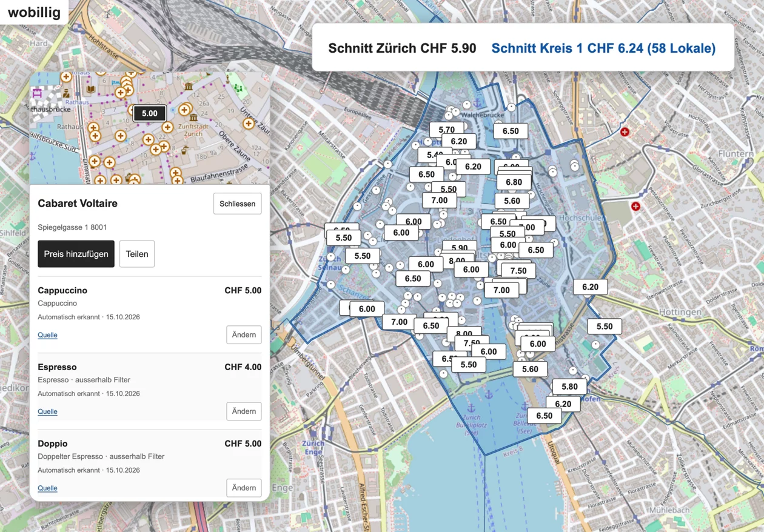This screenshot has height=532, width=764.
Task: Click the Cabaret Voltaire heading
Action: (x=78, y=204)
